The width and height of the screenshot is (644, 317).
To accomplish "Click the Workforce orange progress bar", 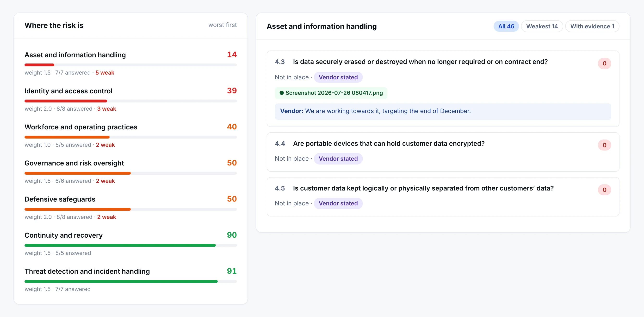I will pos(130,137).
